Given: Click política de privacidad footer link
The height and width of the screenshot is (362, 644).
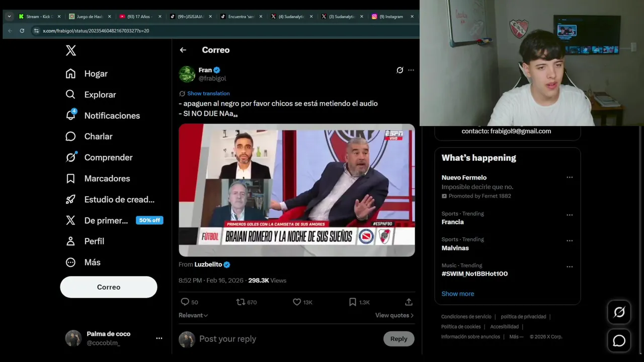Looking at the screenshot, I should coord(523,317).
